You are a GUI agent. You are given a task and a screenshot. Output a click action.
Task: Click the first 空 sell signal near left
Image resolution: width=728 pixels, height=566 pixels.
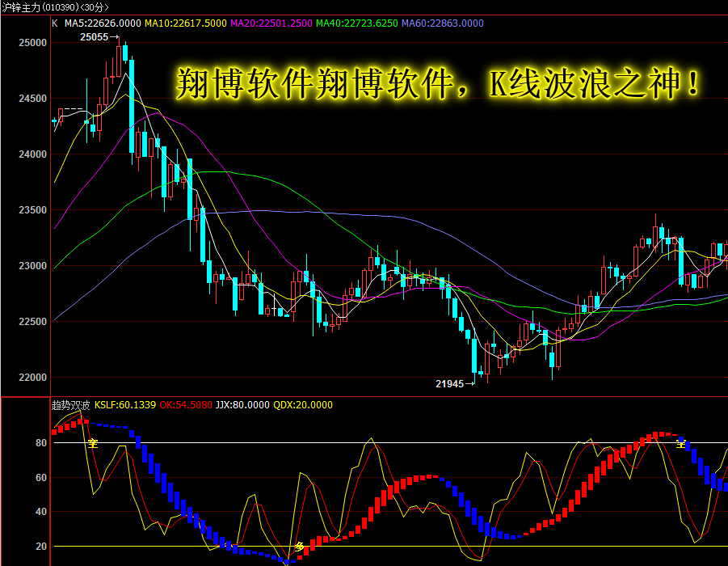pyautogui.click(x=93, y=443)
